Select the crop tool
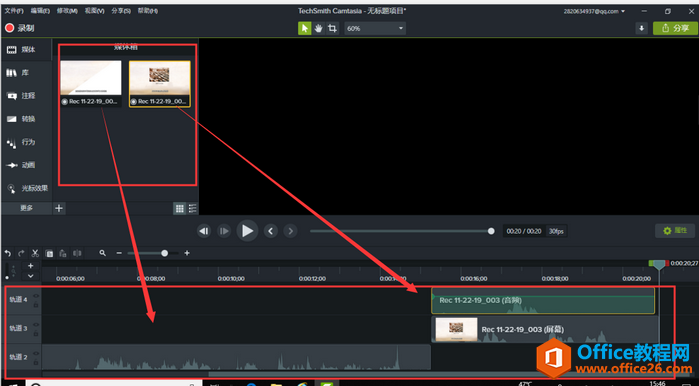The height and width of the screenshot is (386, 699). point(332,28)
